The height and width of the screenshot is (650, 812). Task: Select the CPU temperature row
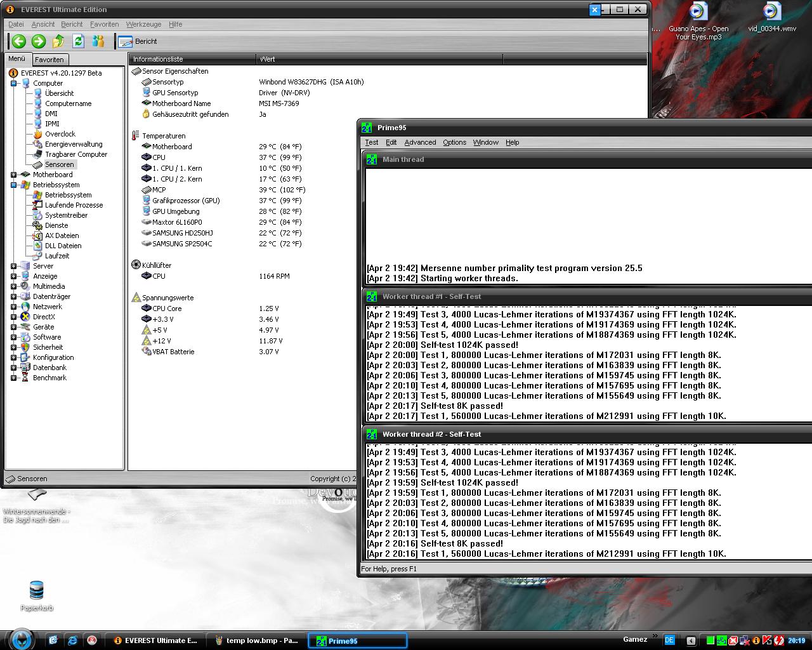tap(159, 157)
